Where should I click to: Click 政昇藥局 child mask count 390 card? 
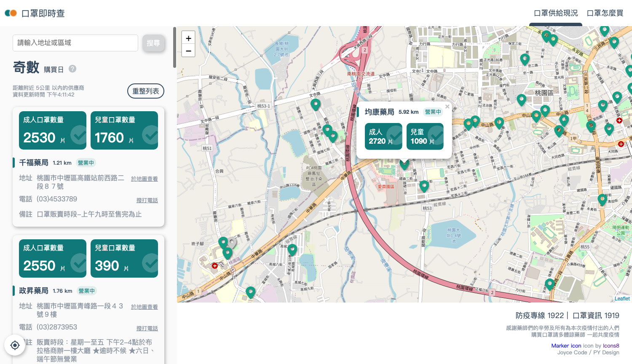[124, 258]
